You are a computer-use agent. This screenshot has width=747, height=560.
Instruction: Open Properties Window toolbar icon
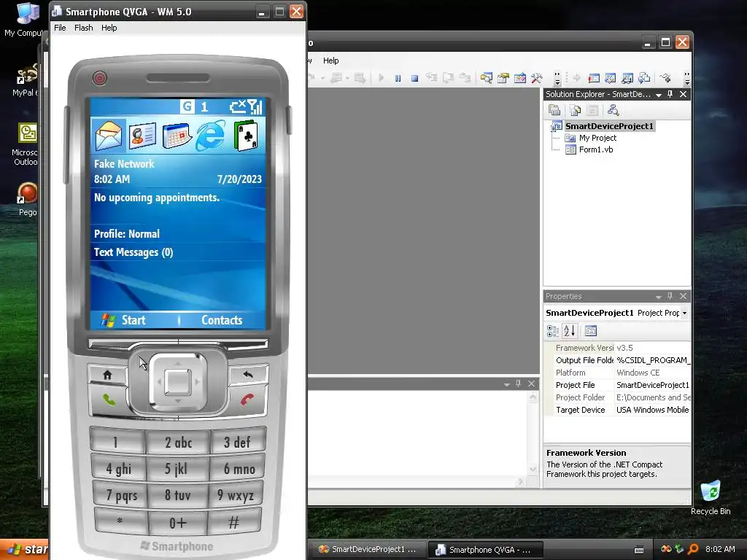tap(503, 77)
